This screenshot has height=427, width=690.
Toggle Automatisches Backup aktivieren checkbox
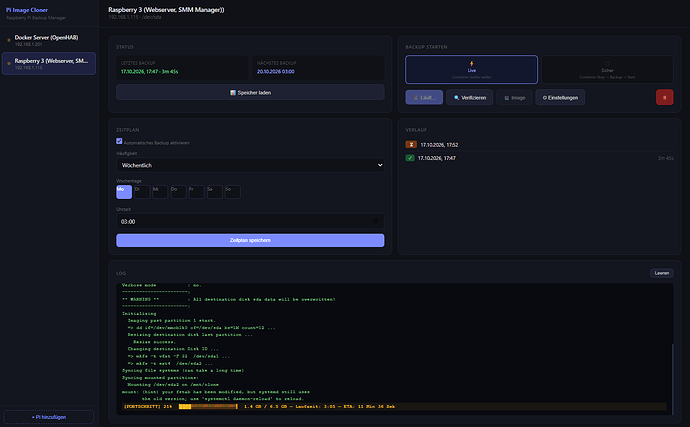click(119, 141)
